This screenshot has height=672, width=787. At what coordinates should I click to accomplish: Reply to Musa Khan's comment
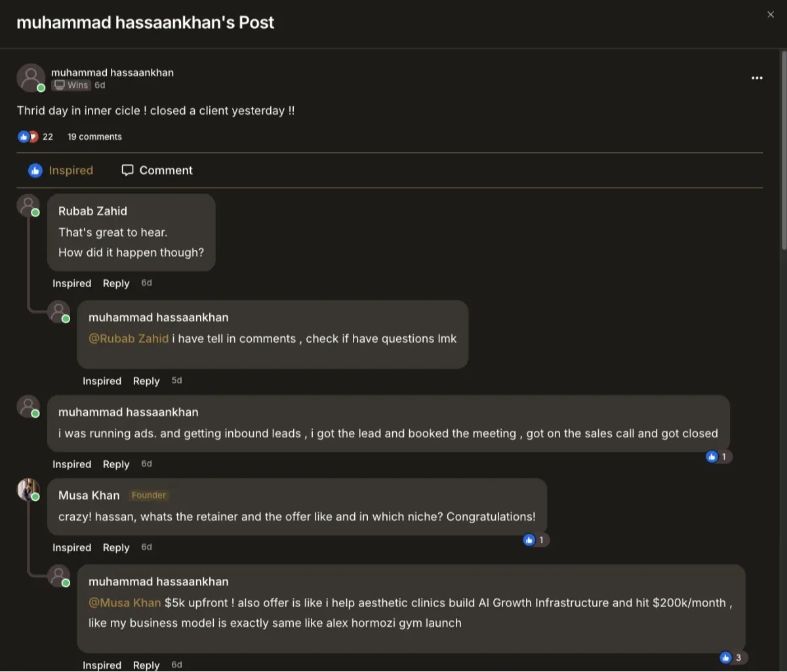116,547
